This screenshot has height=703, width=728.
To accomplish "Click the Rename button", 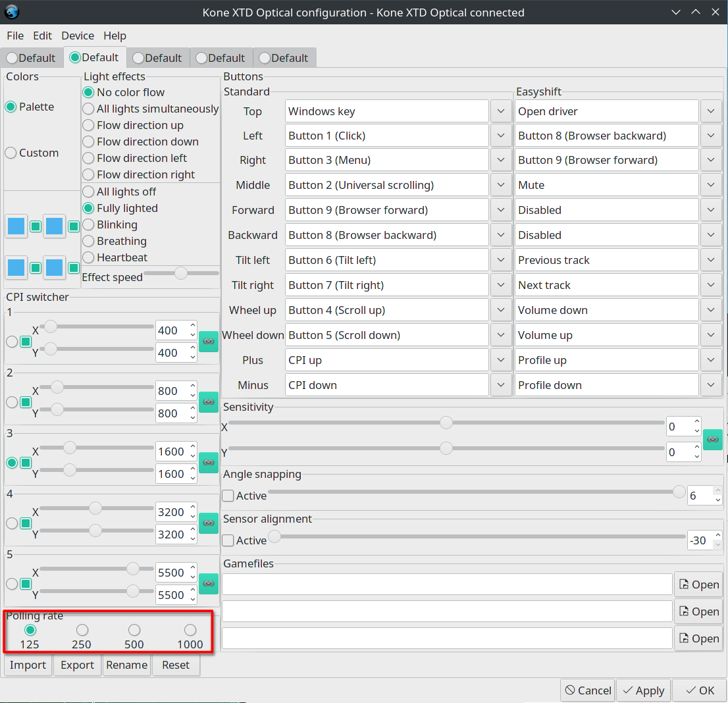I will 126,665.
